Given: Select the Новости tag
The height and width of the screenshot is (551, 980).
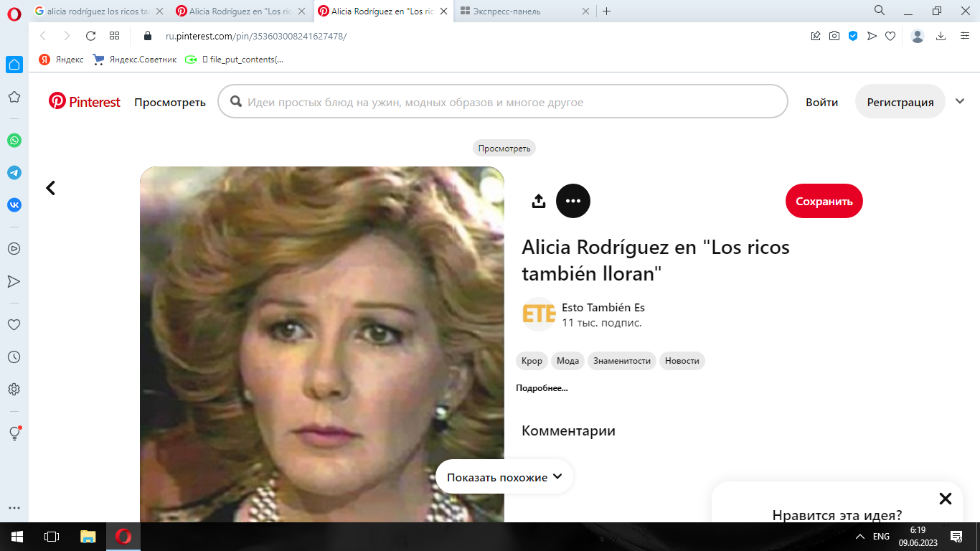Looking at the screenshot, I should click(x=682, y=361).
